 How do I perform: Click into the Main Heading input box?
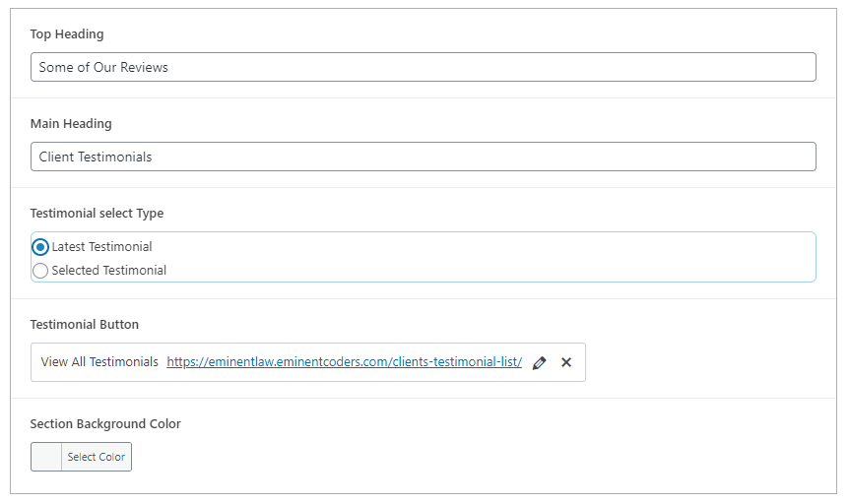click(x=424, y=157)
